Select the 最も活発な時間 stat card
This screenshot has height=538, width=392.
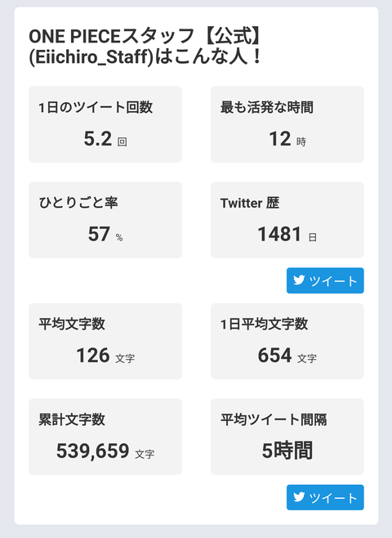287,124
